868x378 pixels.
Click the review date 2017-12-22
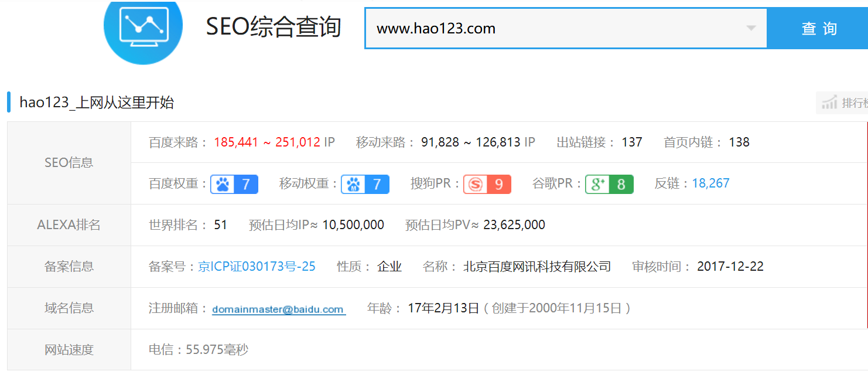pos(730,267)
